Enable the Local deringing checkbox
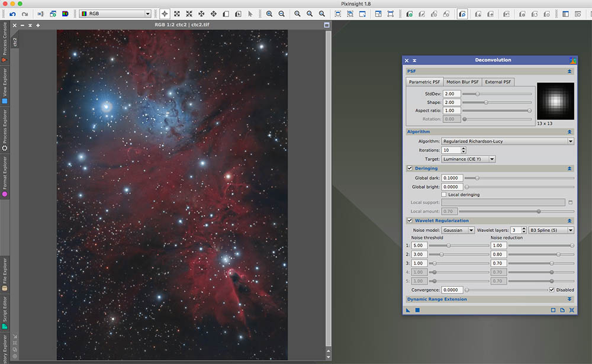 tap(444, 194)
